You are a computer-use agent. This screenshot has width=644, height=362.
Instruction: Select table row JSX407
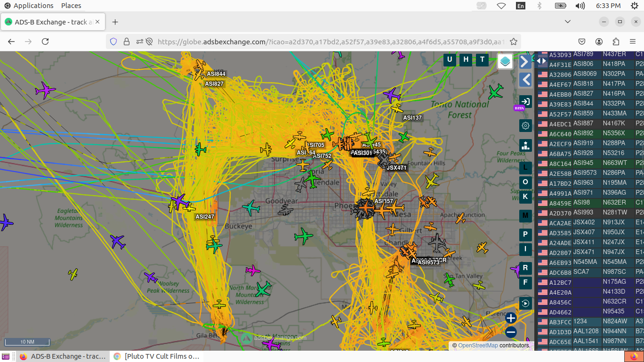point(590,232)
